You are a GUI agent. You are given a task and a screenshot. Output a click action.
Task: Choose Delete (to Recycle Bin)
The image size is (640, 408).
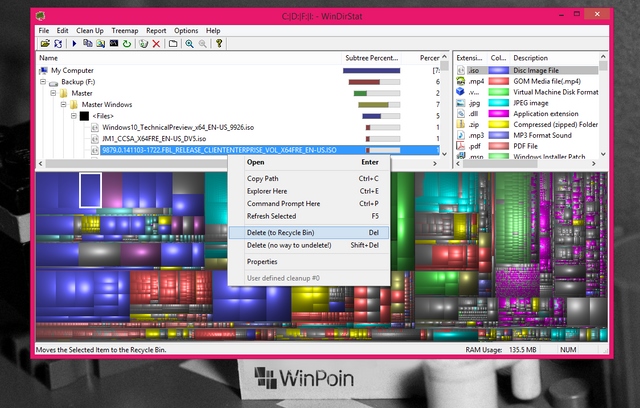point(309,233)
